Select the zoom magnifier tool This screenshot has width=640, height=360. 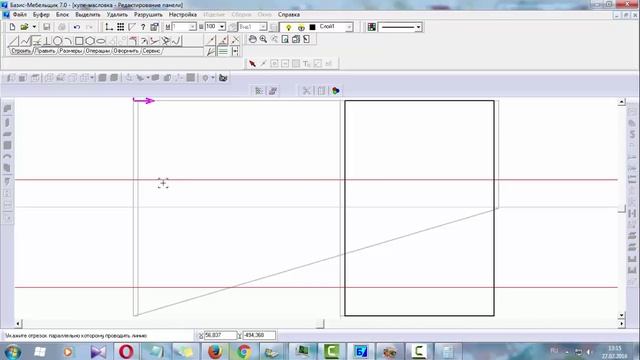[x=264, y=39]
